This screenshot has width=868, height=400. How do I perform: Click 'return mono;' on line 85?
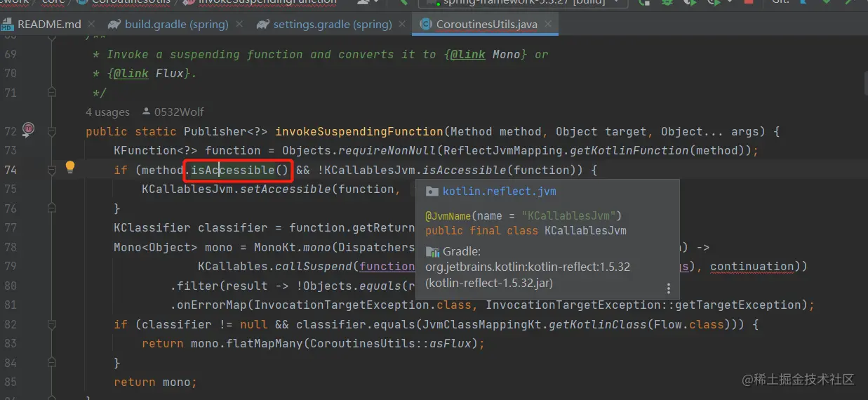155,382
